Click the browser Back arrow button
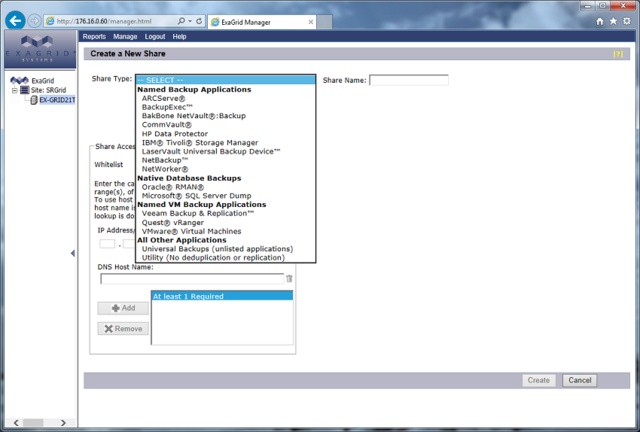 [15, 20]
